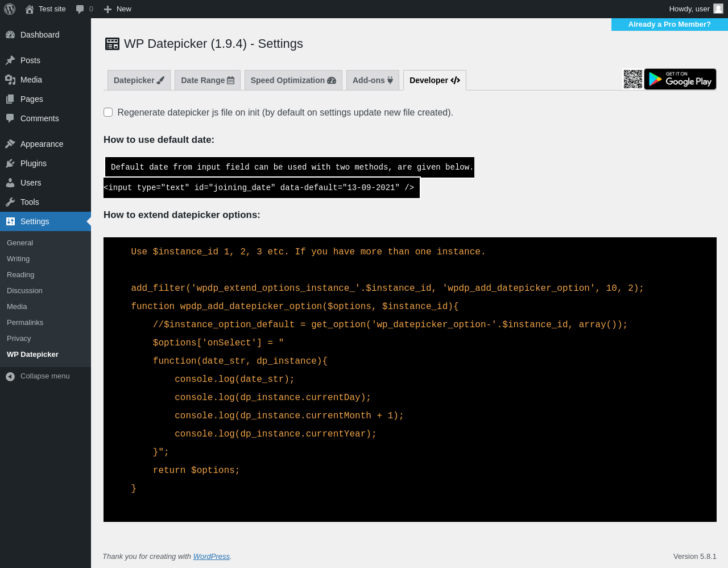Follow the WordPress footer link
The width and height of the screenshot is (728, 568).
(x=211, y=557)
